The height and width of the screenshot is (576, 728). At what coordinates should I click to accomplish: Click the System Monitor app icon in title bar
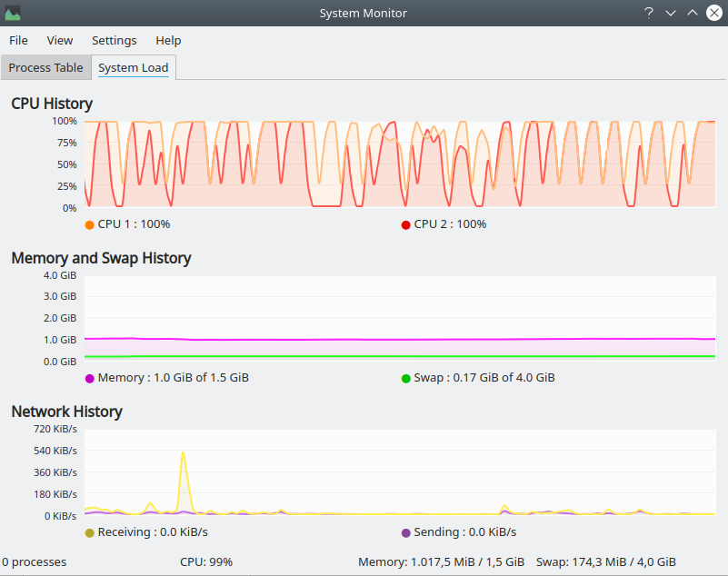tap(13, 13)
